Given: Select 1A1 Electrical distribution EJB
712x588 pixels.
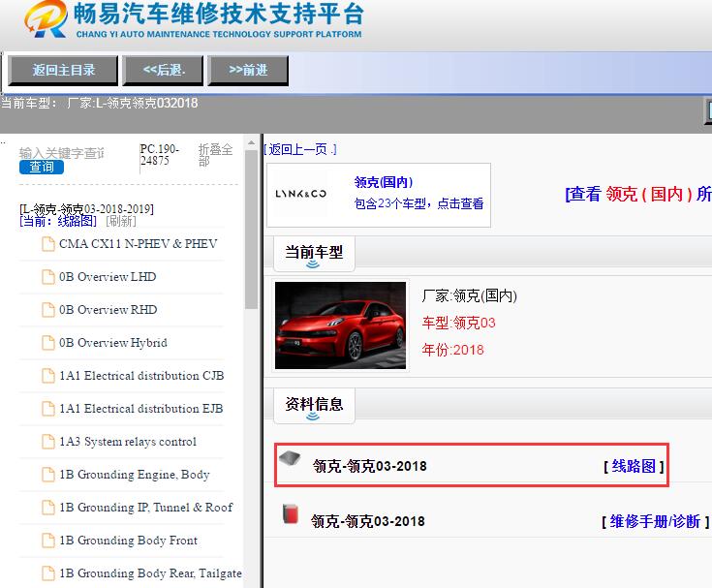Looking at the screenshot, I should pyautogui.click(x=140, y=409).
